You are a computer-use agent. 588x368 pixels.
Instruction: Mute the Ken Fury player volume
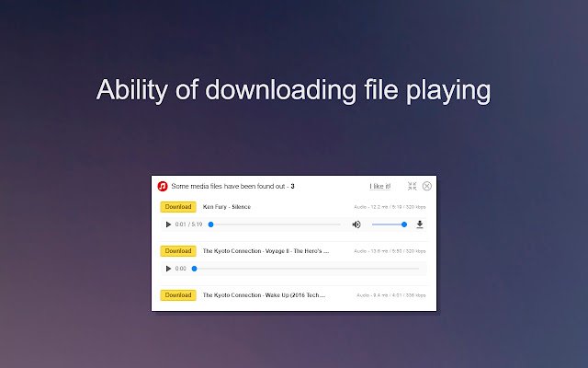coord(356,224)
